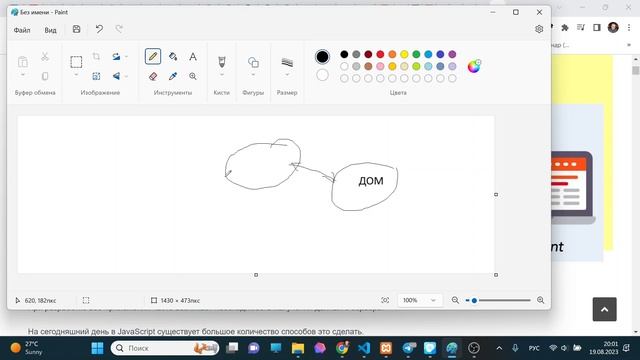This screenshot has height=360, width=640.
Task: Expand the Brushes dropdown arrow
Action: point(222,75)
